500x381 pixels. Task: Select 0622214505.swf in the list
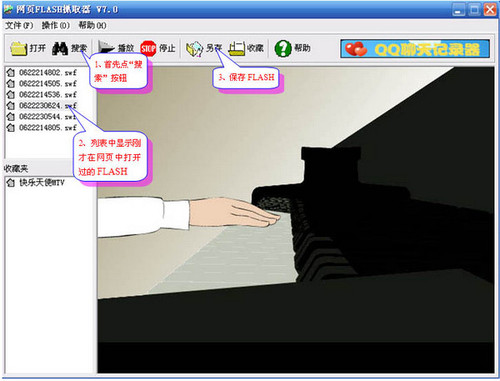[42, 83]
